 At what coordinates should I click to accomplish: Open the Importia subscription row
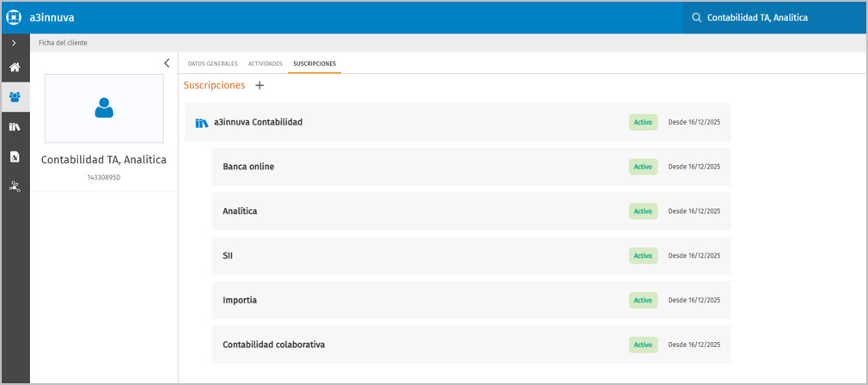point(472,301)
